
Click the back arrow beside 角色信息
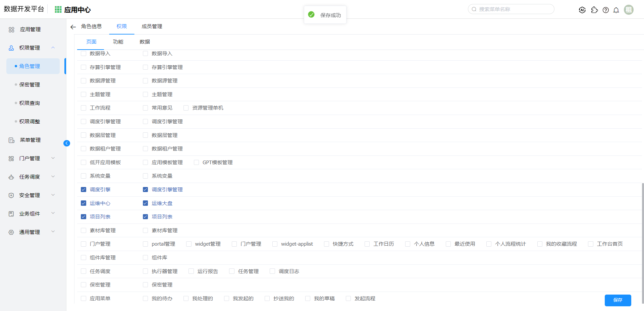[73, 27]
